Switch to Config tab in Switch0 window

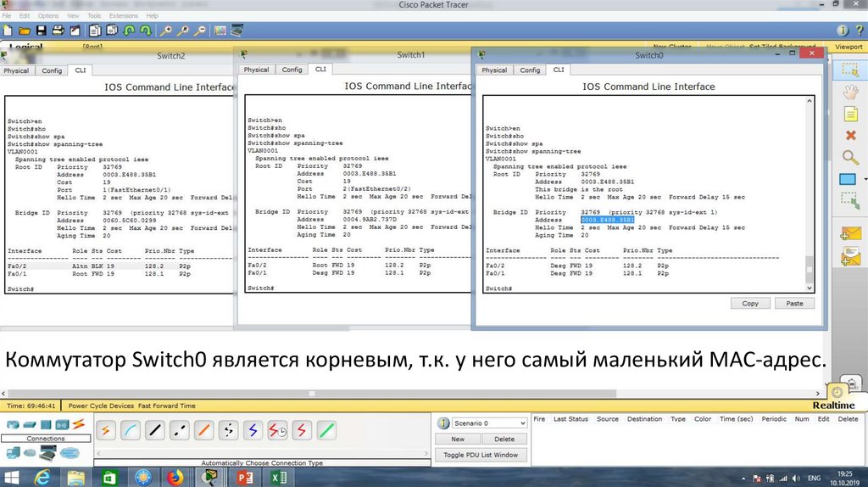click(530, 70)
